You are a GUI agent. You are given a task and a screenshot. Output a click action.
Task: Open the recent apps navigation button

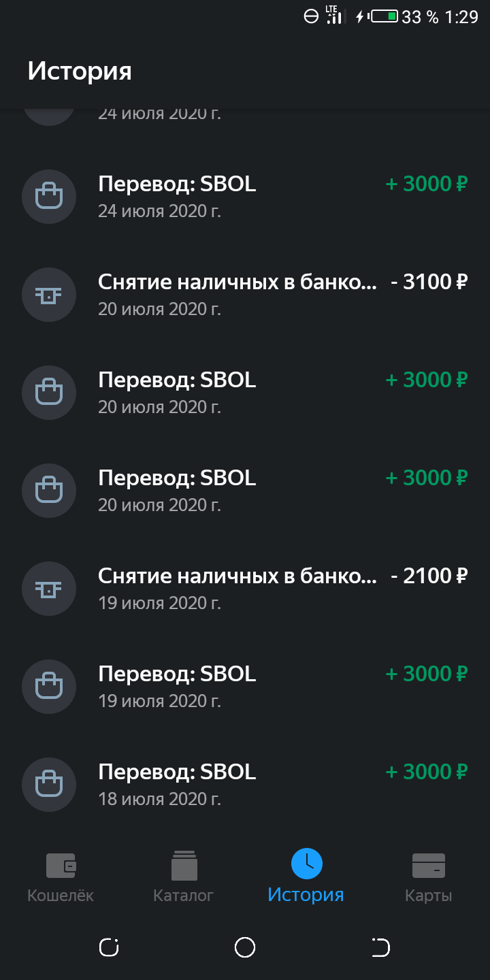pyautogui.click(x=109, y=947)
